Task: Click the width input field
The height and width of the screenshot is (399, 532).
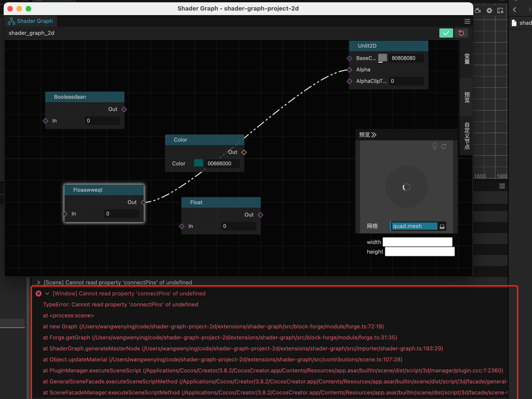Action: click(x=417, y=242)
